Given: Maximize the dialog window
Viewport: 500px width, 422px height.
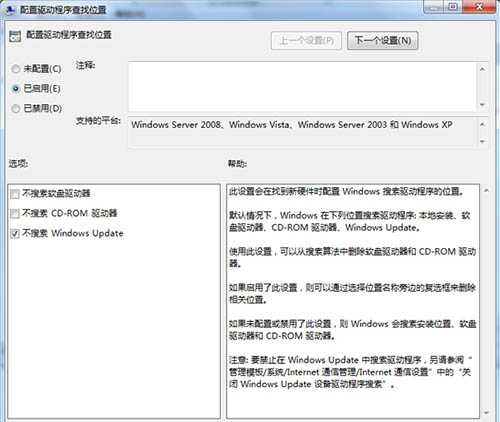Looking at the screenshot, I should point(453,7).
